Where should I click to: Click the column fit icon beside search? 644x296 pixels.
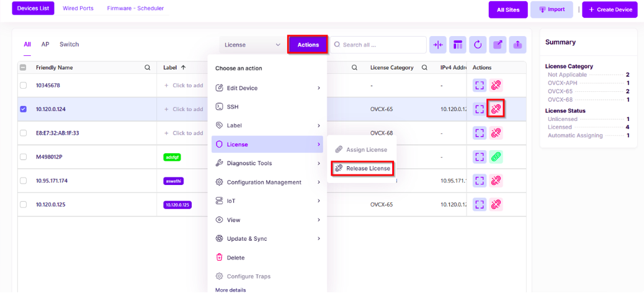[438, 45]
